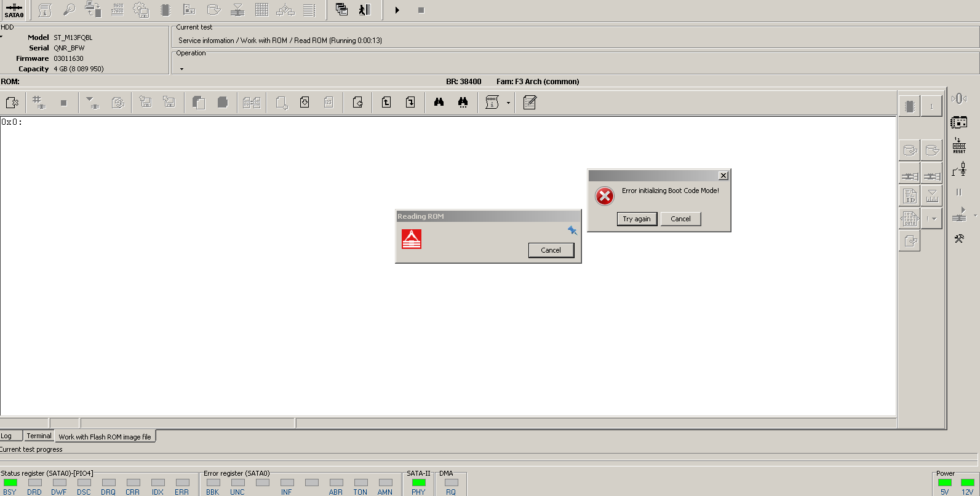The width and height of the screenshot is (980, 496).
Task: Click the BSY status indicator
Action: 10,482
